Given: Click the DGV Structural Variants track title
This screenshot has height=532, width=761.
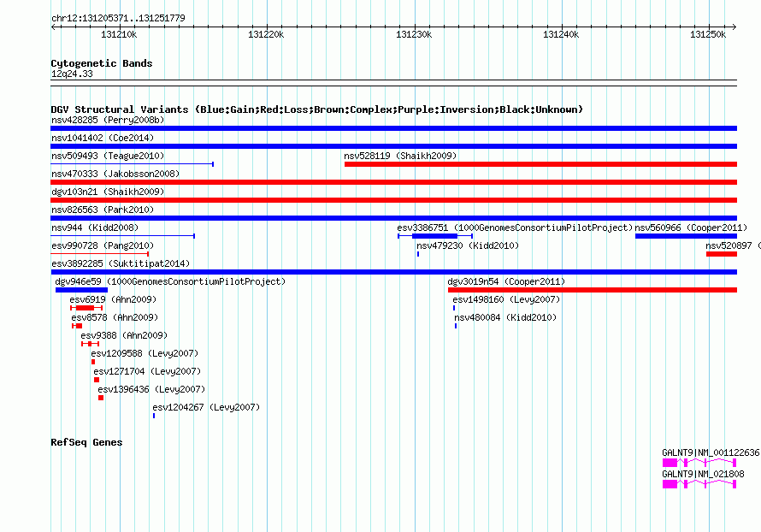Looking at the screenshot, I should click(x=317, y=109).
